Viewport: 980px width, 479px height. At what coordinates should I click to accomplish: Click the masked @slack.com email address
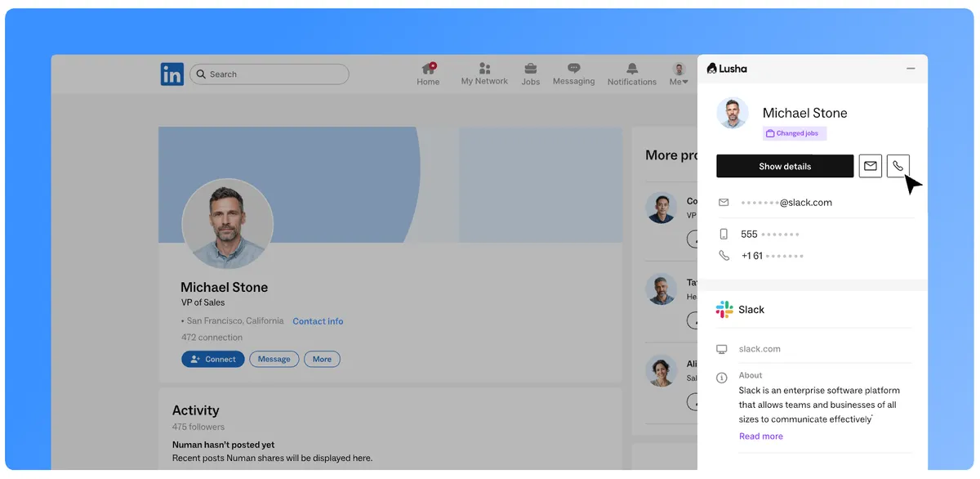pyautogui.click(x=786, y=203)
